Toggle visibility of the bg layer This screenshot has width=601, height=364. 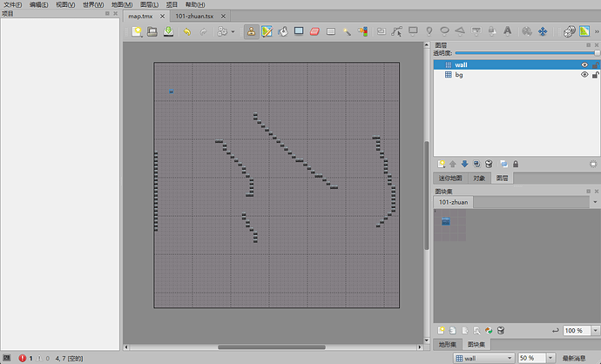(x=584, y=75)
